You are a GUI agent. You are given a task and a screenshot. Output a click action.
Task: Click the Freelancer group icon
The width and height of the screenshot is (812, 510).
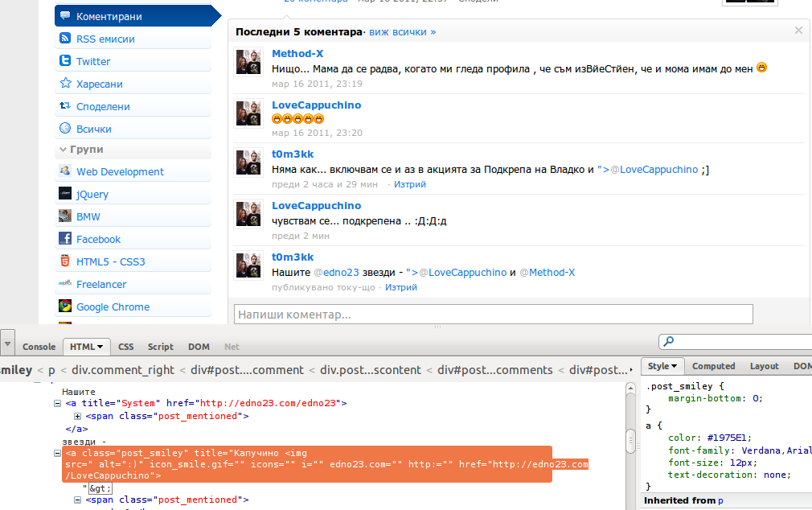[65, 283]
